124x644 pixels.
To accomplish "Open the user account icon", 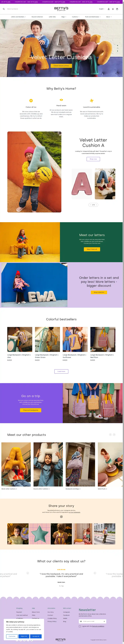I will [108, 9].
